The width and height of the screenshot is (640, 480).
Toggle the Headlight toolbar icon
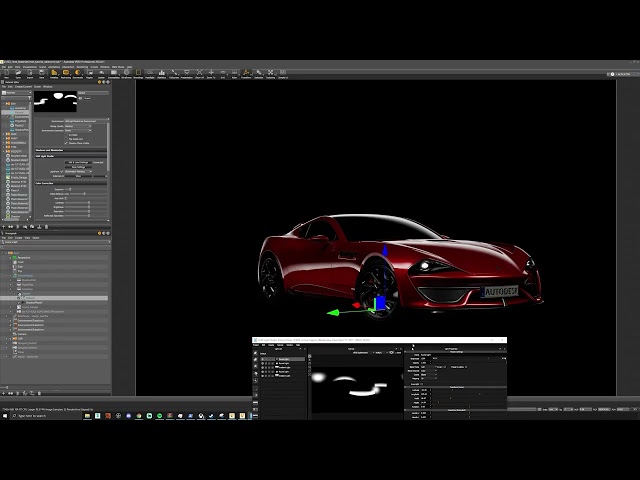tap(150, 73)
